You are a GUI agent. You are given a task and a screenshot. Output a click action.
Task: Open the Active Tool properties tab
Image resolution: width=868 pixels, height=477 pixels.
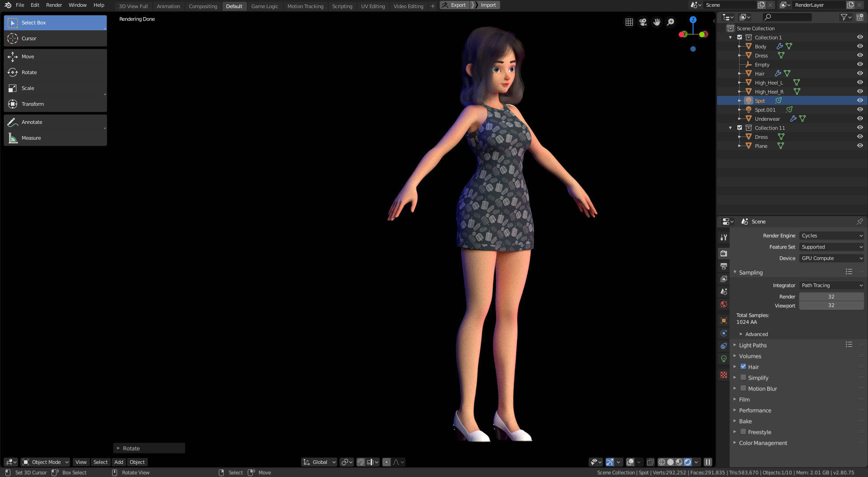[x=724, y=237]
